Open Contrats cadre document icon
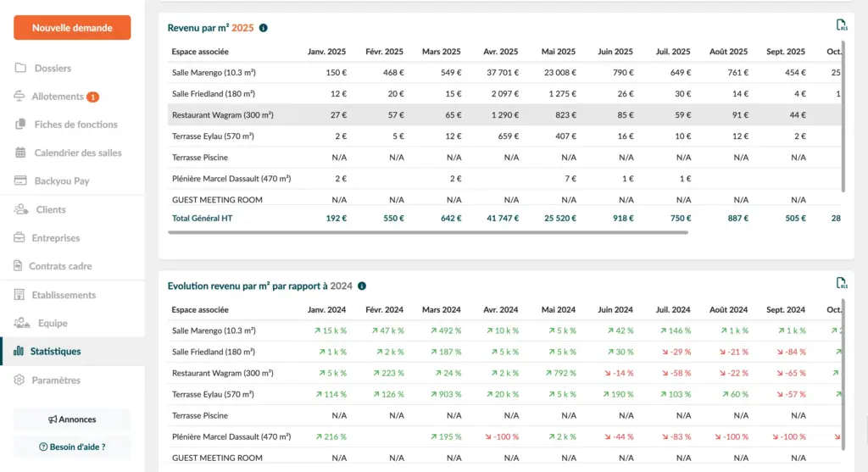Viewport: 868px width, 472px height. click(20, 266)
